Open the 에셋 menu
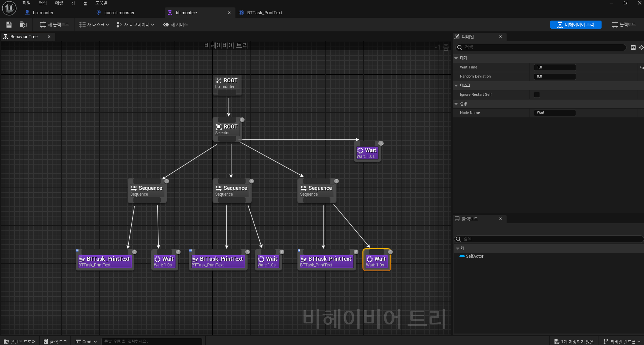Image resolution: width=644 pixels, height=345 pixels. [x=59, y=3]
